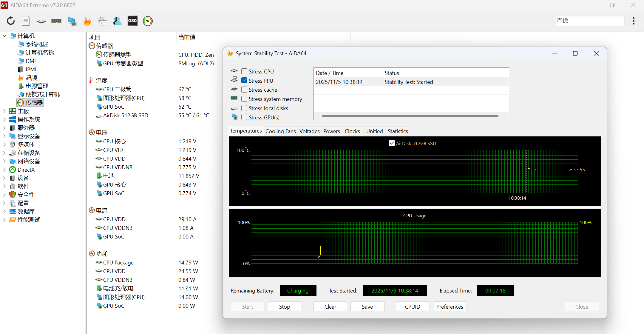
Task: Click the refresh arrow toolbar icon
Action: click(11, 21)
